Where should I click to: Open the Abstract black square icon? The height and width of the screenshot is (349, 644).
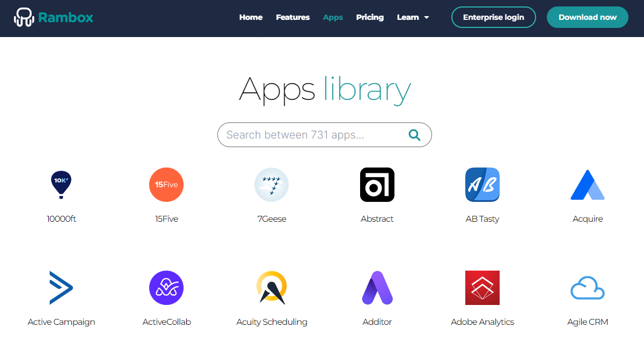point(377,185)
